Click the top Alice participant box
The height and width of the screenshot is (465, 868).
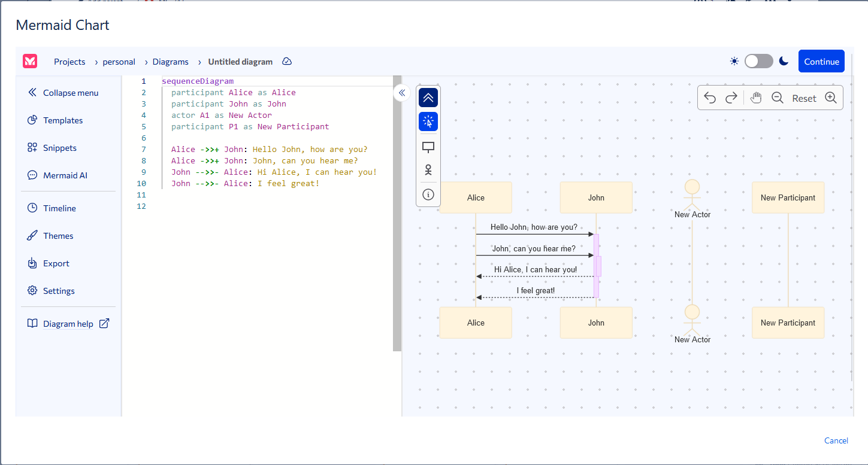coord(476,197)
